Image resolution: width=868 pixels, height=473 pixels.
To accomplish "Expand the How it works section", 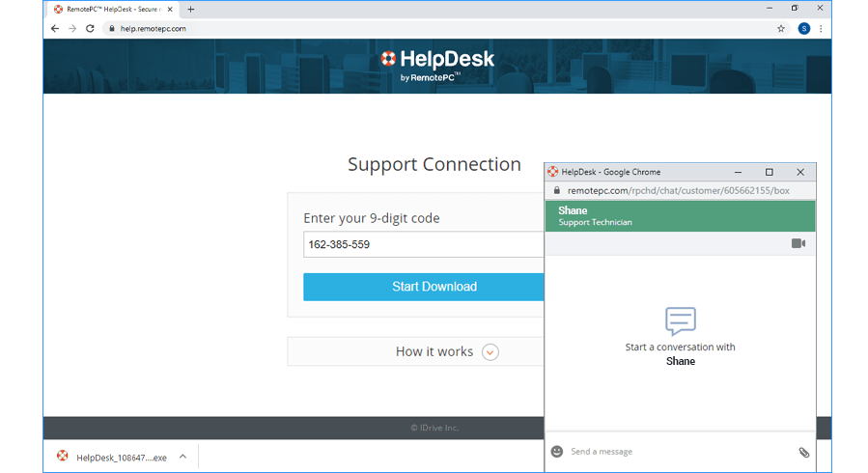I will [x=490, y=351].
